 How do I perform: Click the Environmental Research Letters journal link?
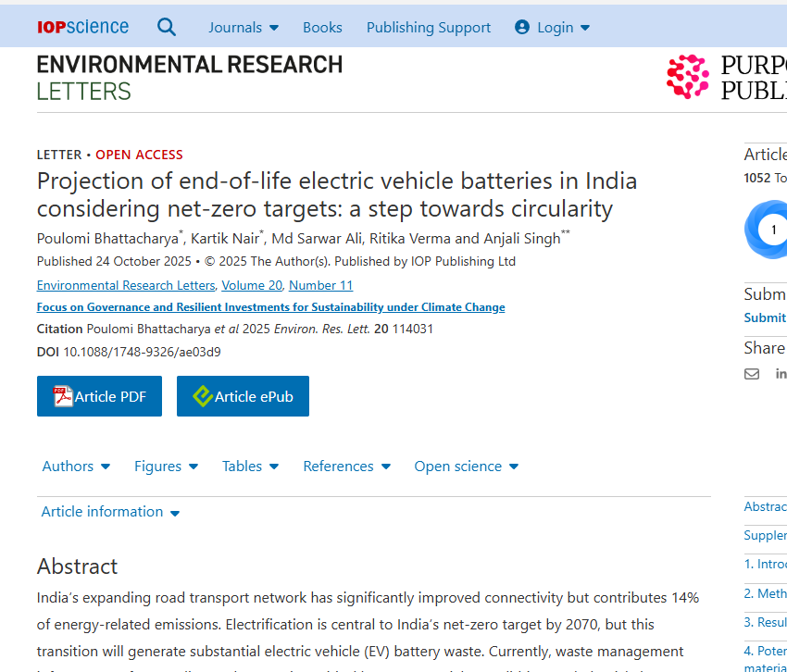[x=126, y=285]
